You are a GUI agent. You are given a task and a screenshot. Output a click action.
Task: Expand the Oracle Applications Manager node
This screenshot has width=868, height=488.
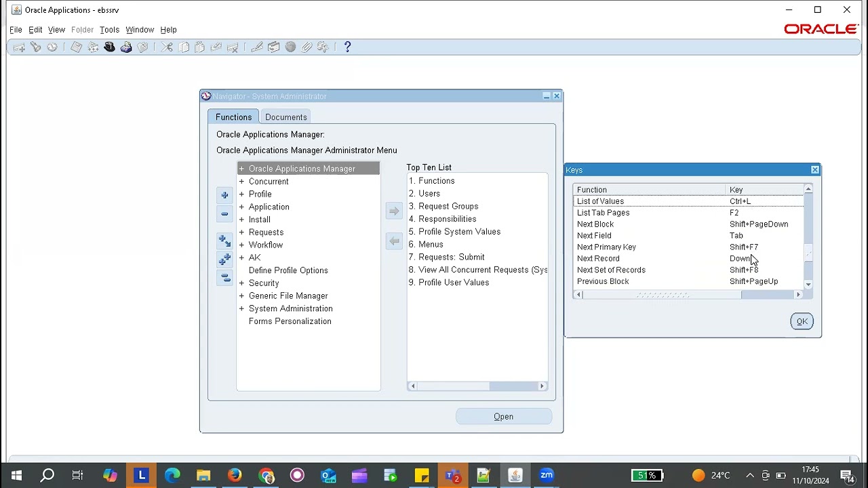point(241,169)
